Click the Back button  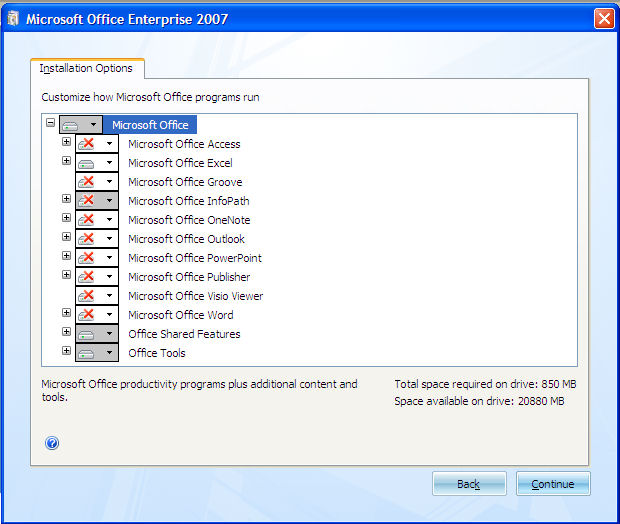pyautogui.click(x=469, y=484)
